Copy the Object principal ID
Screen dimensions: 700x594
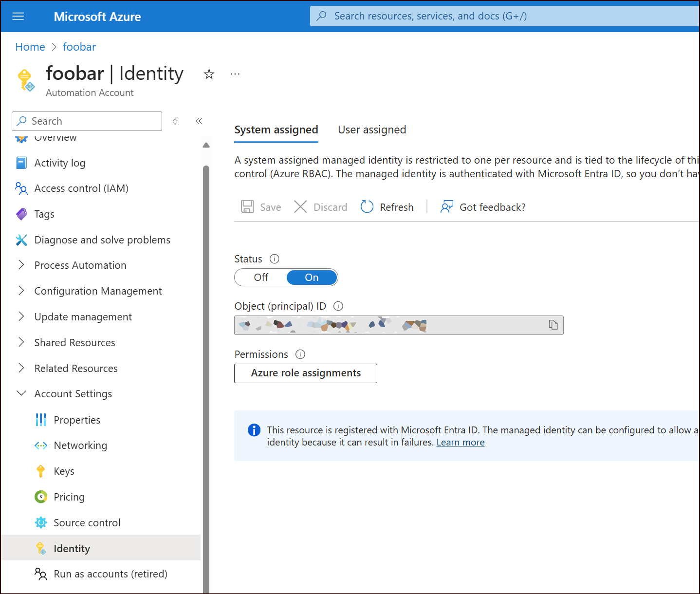point(553,325)
